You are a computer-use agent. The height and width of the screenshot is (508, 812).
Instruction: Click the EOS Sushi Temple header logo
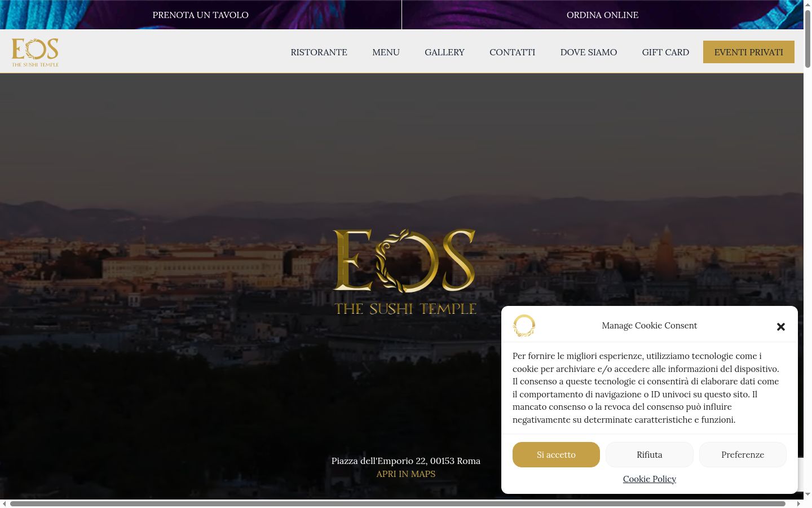(35, 52)
